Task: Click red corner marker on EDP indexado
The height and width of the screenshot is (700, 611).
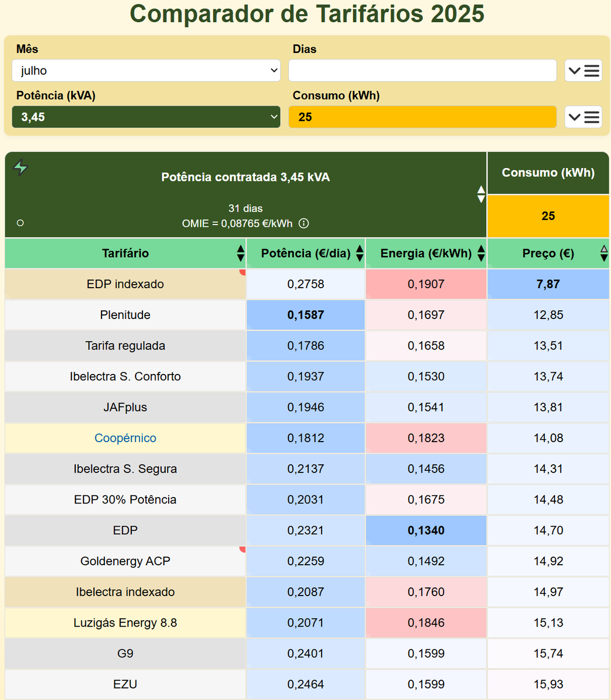Action: click(x=243, y=272)
